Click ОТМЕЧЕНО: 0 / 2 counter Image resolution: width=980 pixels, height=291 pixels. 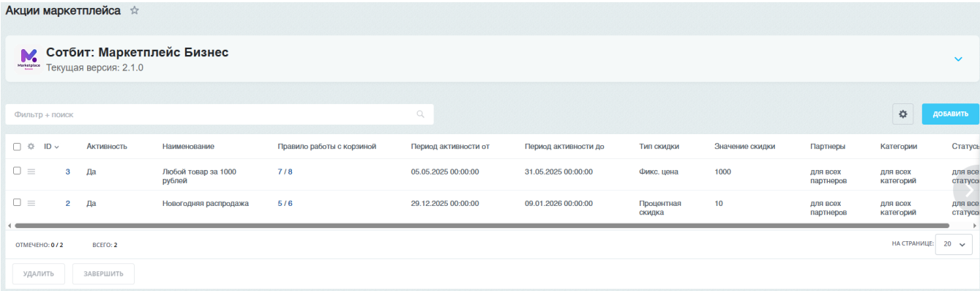40,245
